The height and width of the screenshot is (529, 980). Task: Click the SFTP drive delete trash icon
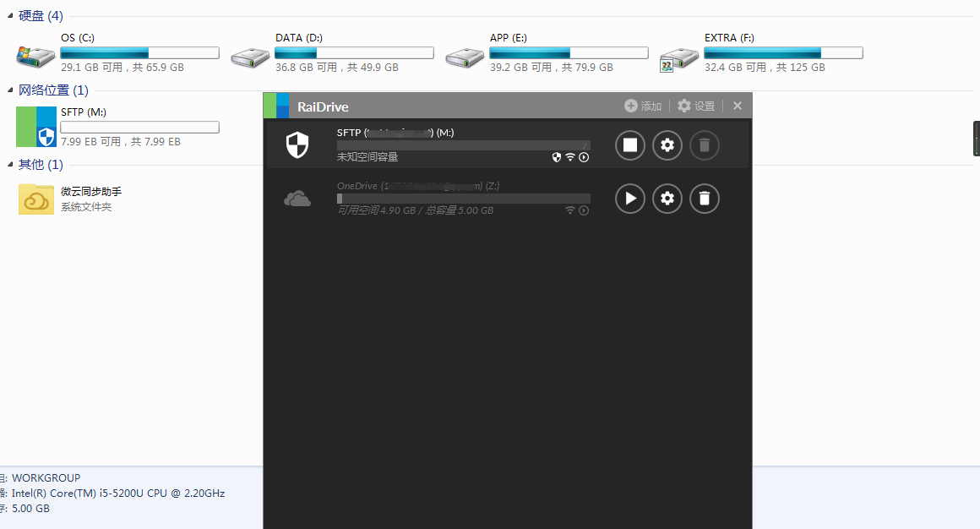[x=705, y=145]
